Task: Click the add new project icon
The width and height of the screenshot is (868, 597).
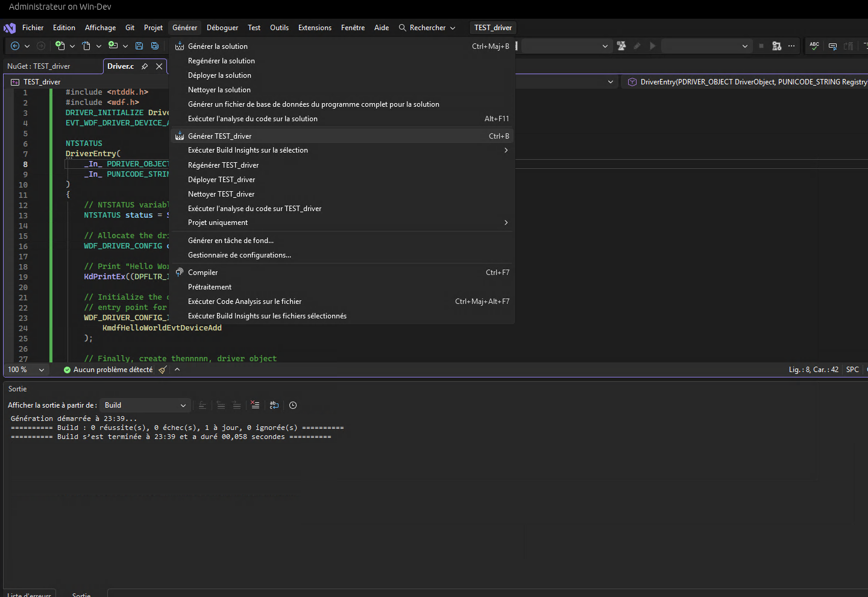Action: (x=113, y=46)
